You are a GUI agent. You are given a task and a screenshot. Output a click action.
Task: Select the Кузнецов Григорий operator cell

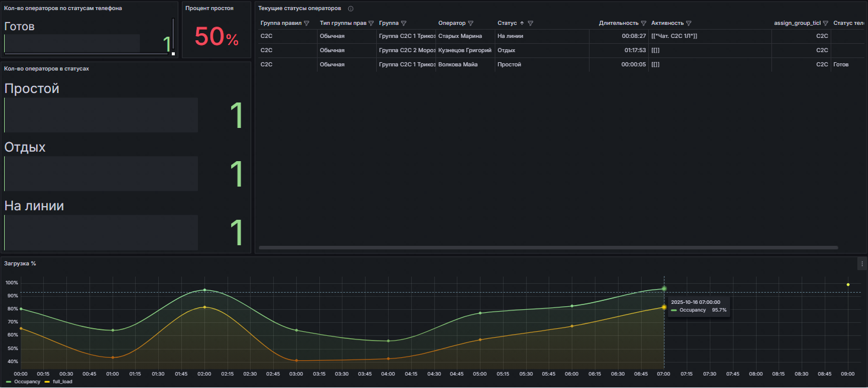[x=465, y=50]
